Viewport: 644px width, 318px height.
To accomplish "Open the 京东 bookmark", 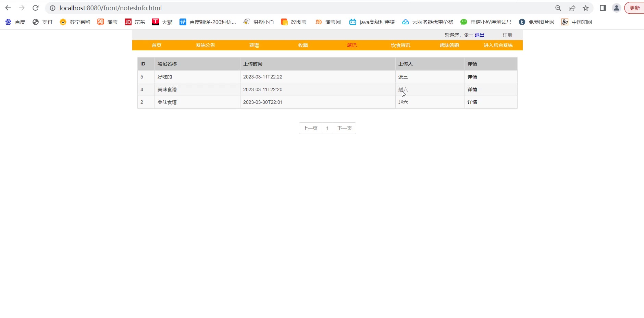I will tap(135, 22).
